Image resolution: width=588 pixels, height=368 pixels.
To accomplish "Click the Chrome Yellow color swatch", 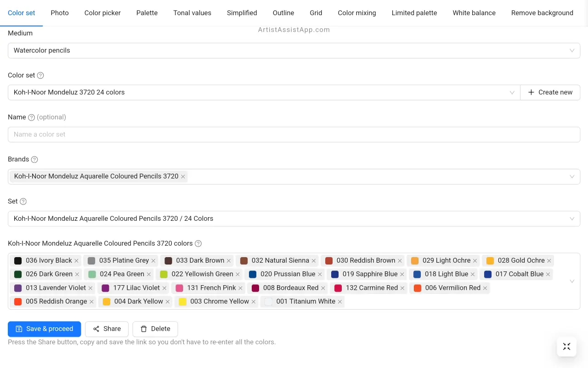I will click(182, 302).
